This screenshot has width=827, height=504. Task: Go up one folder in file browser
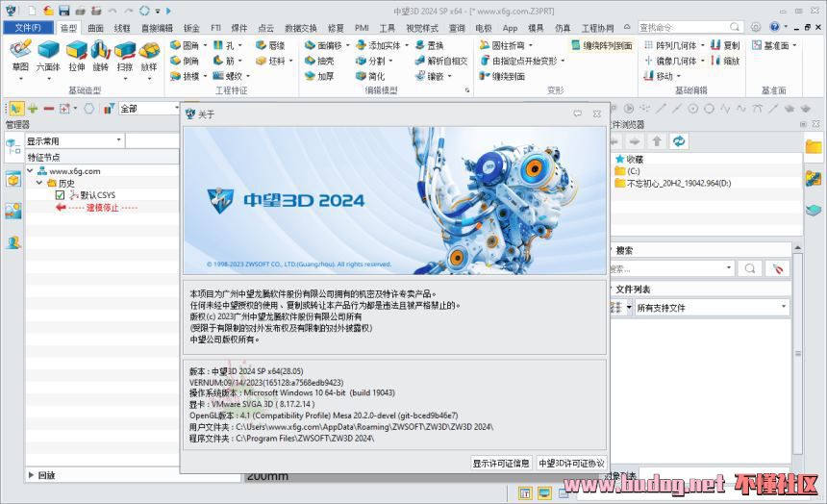coord(657,141)
